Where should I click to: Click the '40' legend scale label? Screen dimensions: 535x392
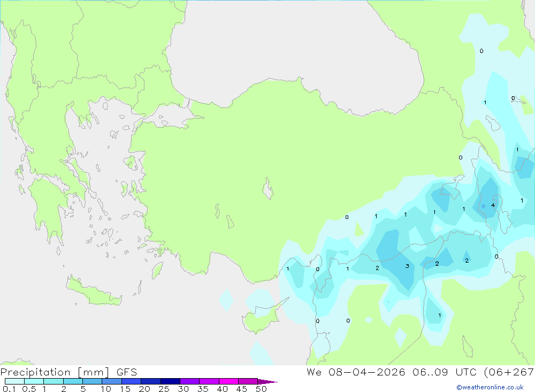click(222, 389)
